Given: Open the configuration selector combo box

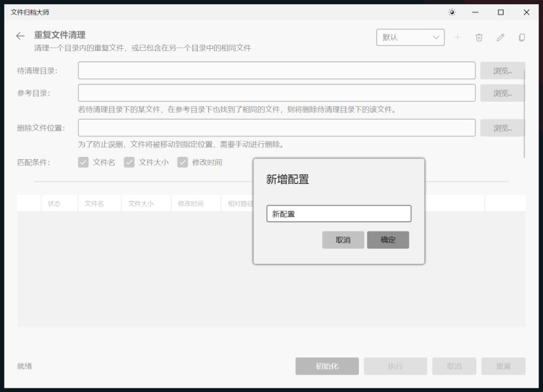Looking at the screenshot, I should [410, 37].
